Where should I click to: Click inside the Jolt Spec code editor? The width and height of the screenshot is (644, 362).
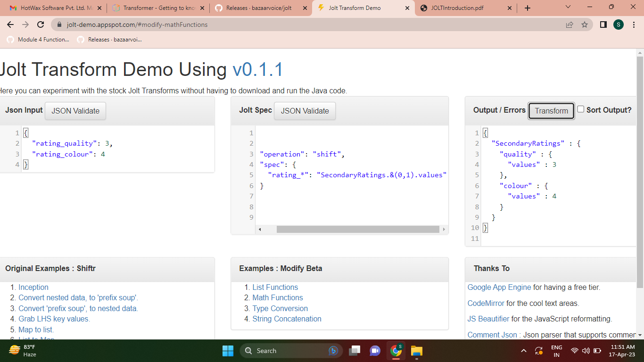coord(353,175)
